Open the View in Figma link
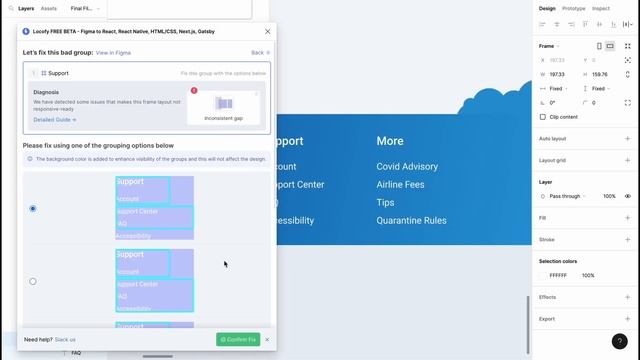This screenshot has height=360, width=640. [113, 53]
